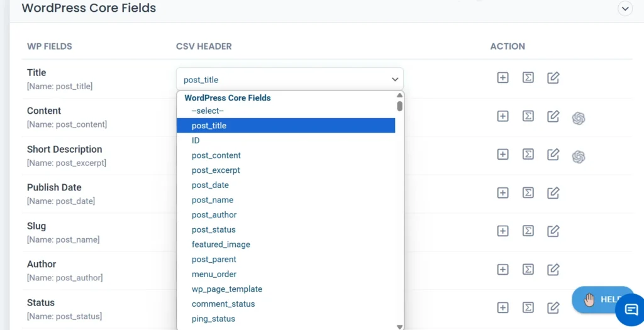Click the plus icon in the Title row
This screenshot has width=644, height=330.
[502, 78]
